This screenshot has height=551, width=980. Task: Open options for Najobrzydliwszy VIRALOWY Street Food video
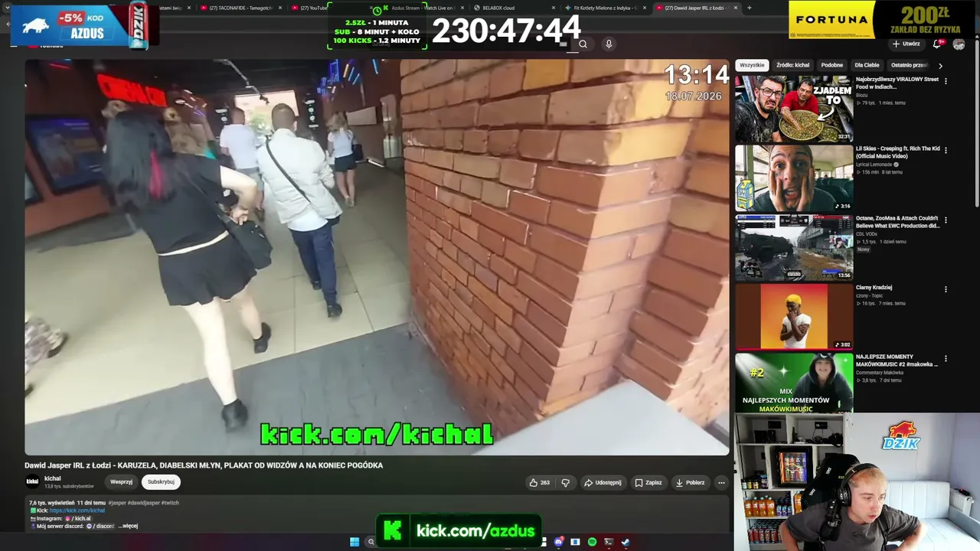[946, 81]
